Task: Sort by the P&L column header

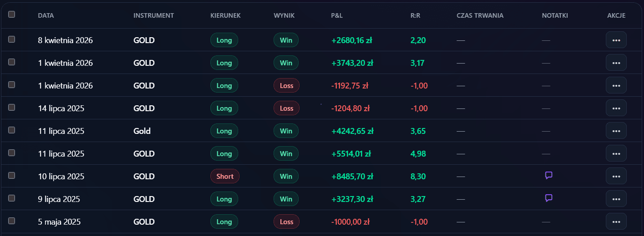Action: click(x=337, y=15)
